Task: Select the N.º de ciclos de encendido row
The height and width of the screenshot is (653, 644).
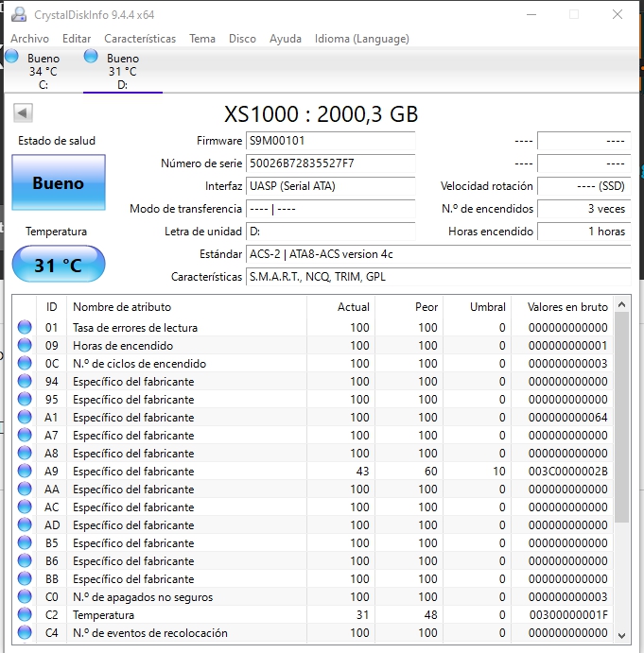Action: [313, 363]
